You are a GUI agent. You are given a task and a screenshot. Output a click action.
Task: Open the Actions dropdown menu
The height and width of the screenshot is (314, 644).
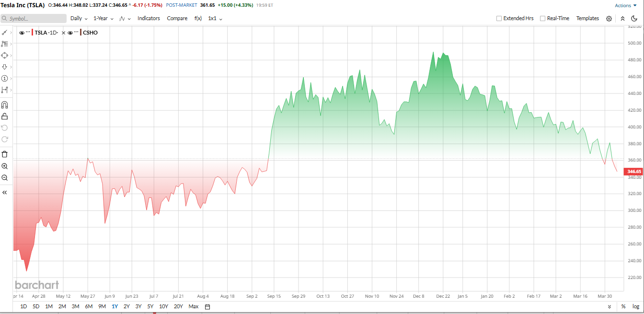[x=625, y=6]
